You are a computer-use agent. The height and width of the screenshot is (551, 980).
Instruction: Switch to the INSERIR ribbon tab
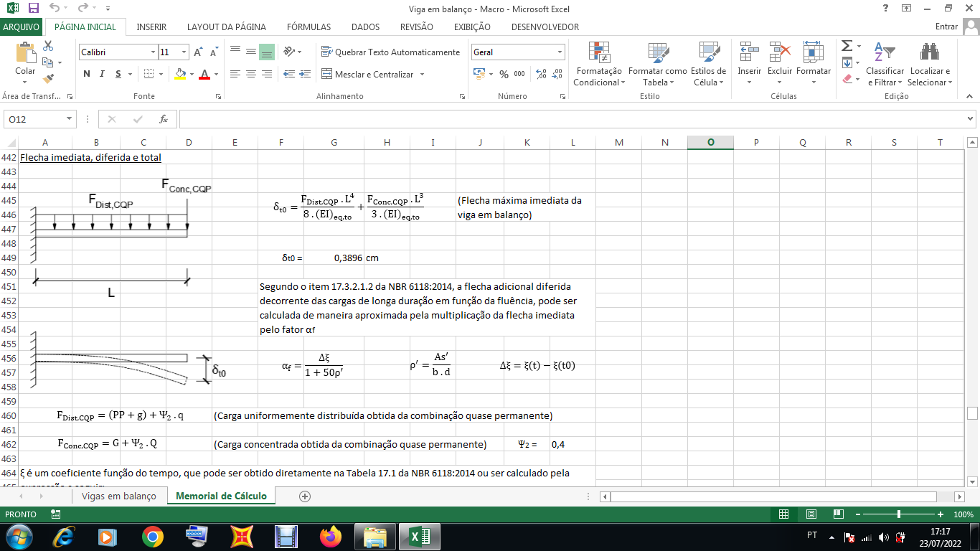click(x=151, y=27)
